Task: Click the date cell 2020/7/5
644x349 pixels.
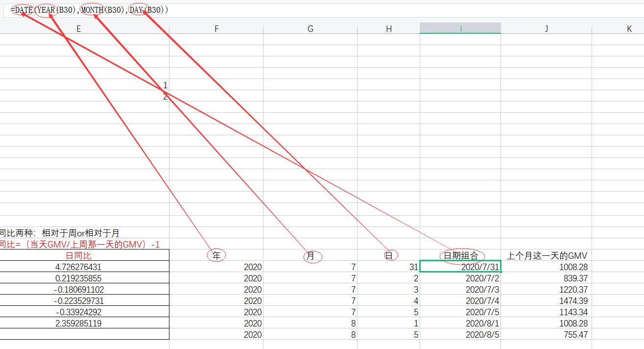Action: tap(460, 312)
